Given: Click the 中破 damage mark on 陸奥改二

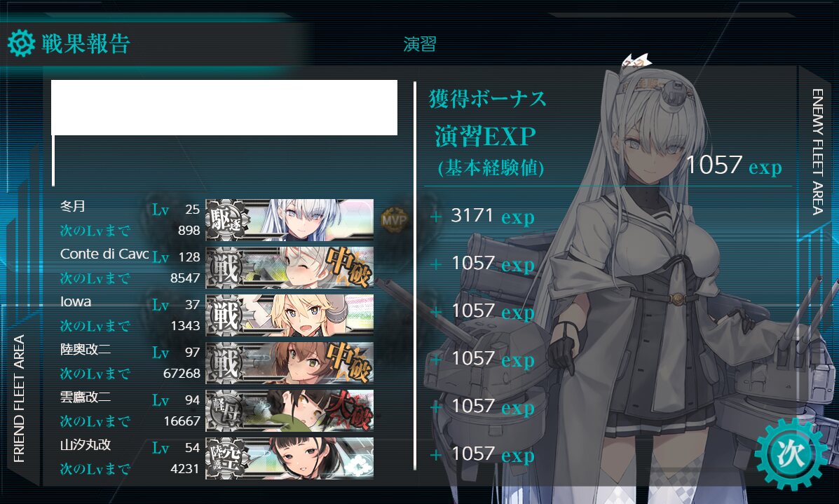Looking at the screenshot, I should (349, 362).
